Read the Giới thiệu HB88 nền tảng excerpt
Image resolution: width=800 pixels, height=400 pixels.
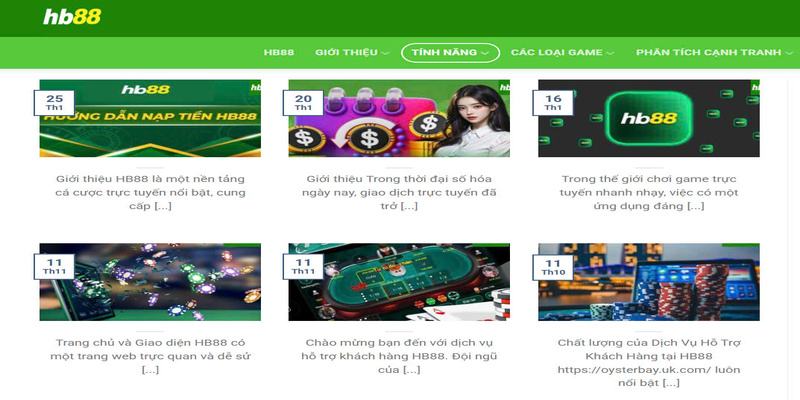150,192
